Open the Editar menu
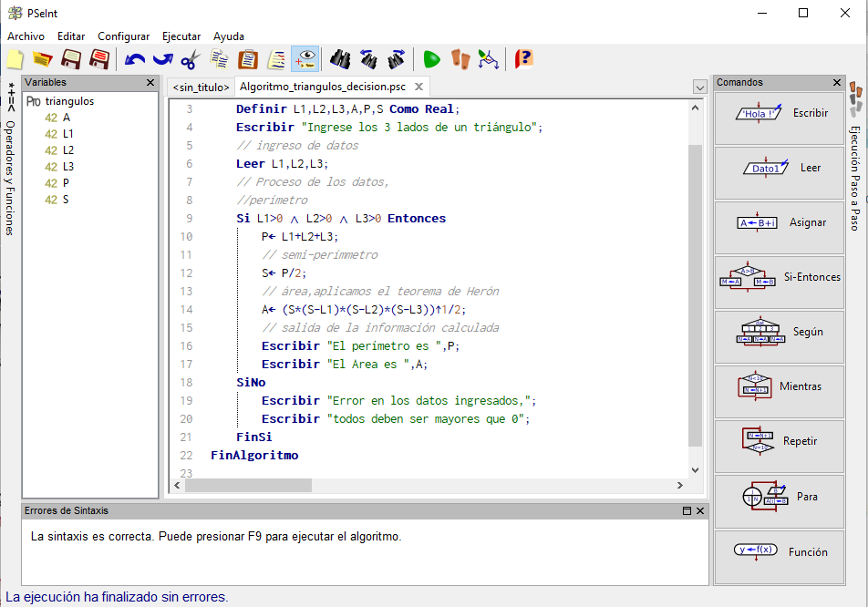 pos(71,36)
